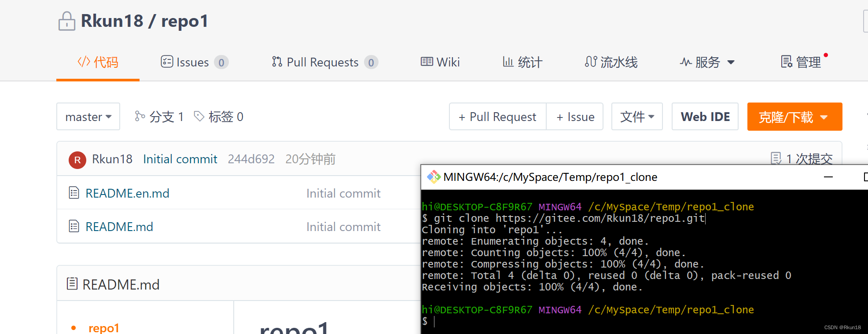Click the Rkun18 user avatar
The image size is (868, 334).
click(77, 160)
